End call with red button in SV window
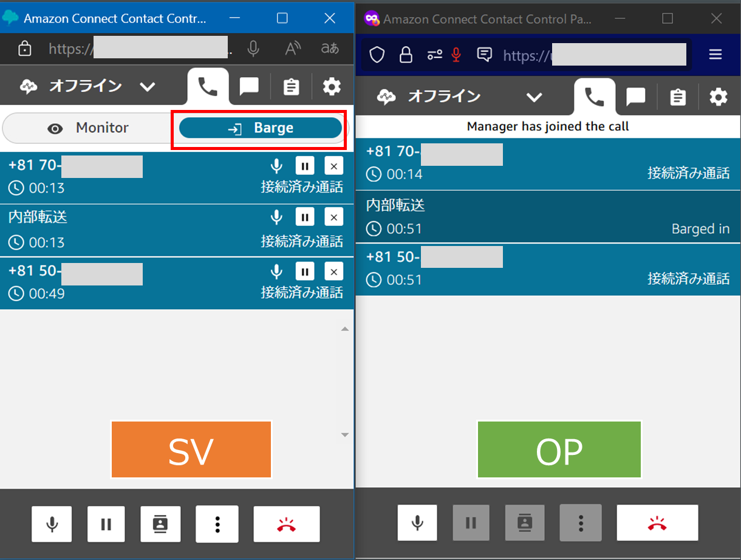Viewport: 741px width, 560px height. click(286, 524)
